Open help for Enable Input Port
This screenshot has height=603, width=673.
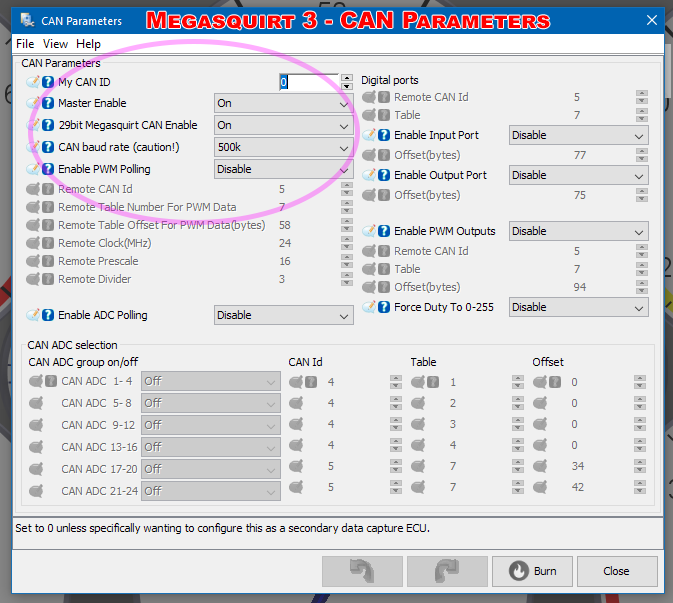384,135
